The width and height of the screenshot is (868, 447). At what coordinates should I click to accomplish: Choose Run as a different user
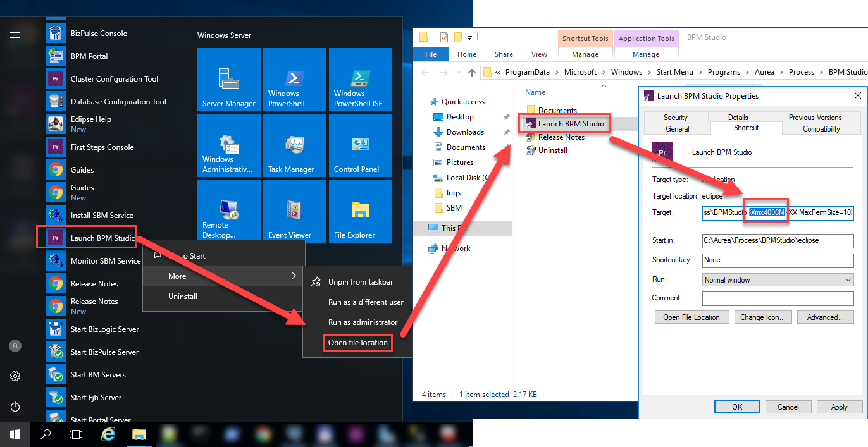tap(357, 302)
